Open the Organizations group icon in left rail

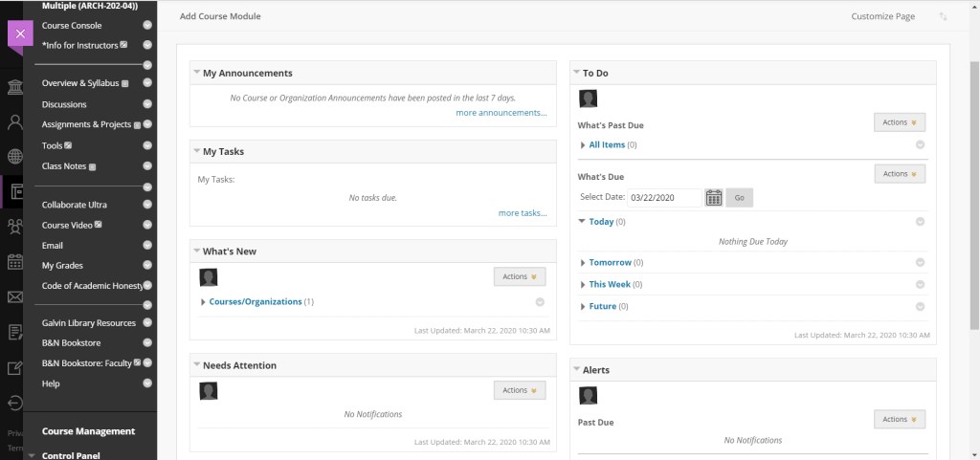15,227
